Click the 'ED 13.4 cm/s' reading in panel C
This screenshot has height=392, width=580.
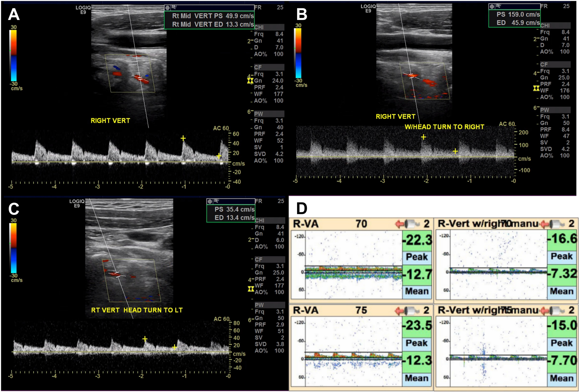click(235, 218)
